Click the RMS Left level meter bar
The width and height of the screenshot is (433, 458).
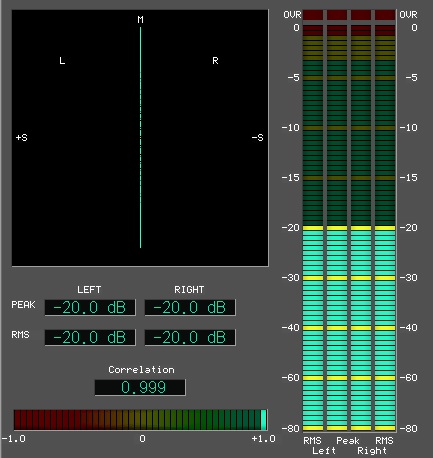coord(313,228)
